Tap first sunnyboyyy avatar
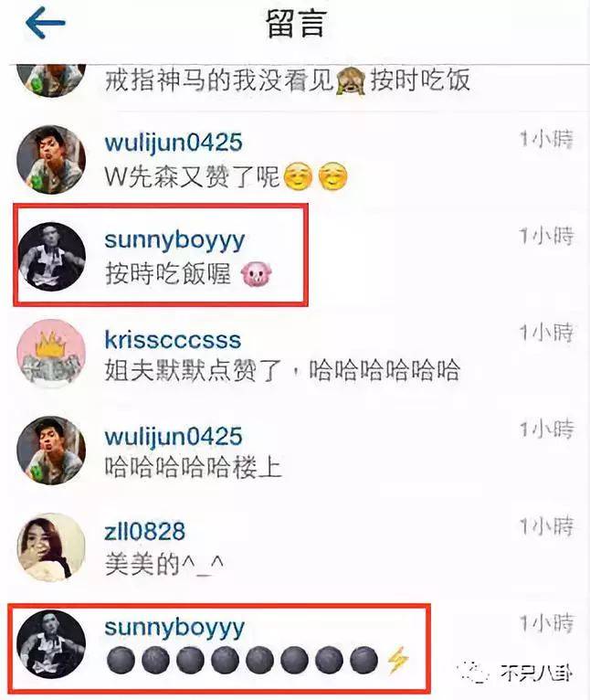Image resolution: width=590 pixels, height=700 pixels. (x=51, y=256)
